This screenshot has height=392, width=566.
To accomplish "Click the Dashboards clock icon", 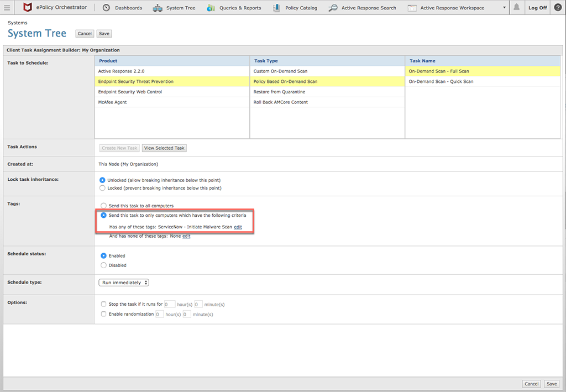I will (106, 8).
